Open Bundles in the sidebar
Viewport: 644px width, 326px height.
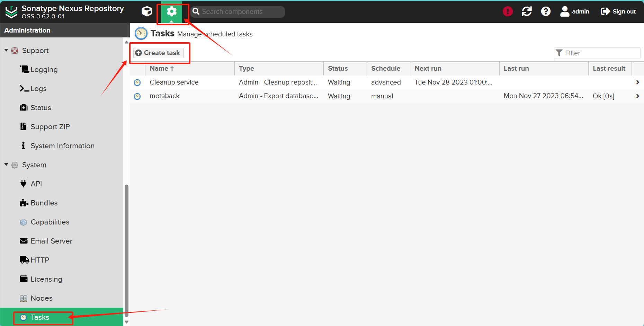(x=44, y=203)
